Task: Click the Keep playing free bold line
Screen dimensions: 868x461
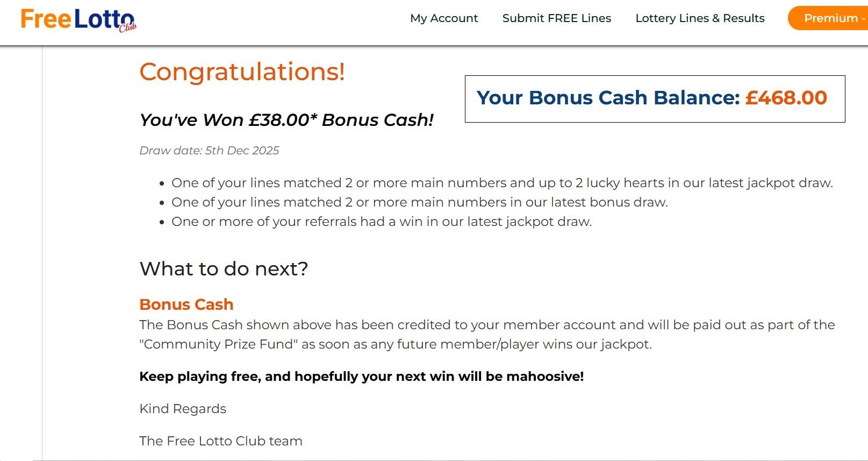Action: [x=361, y=377]
